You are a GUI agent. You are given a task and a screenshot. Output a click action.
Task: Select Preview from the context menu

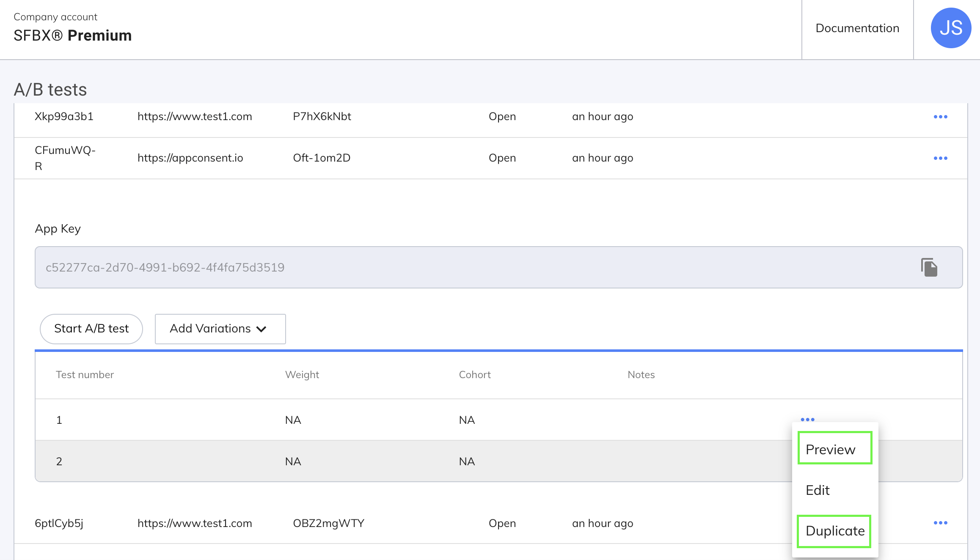830,449
